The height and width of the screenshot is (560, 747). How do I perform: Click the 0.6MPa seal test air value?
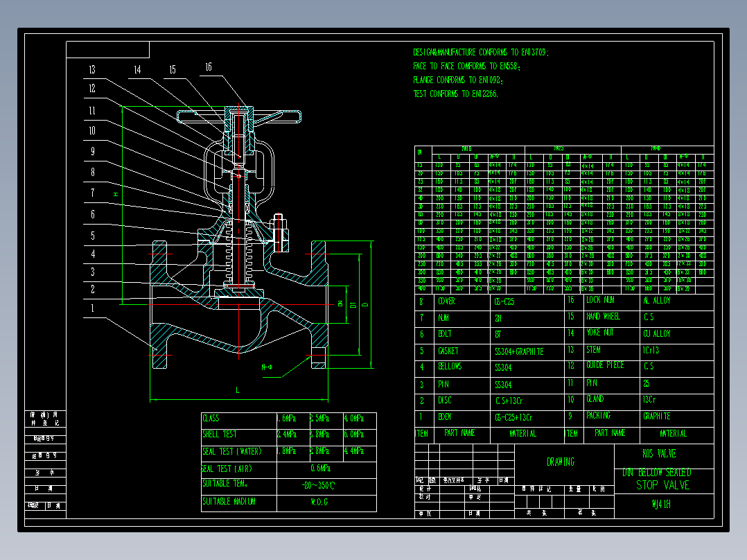point(319,469)
